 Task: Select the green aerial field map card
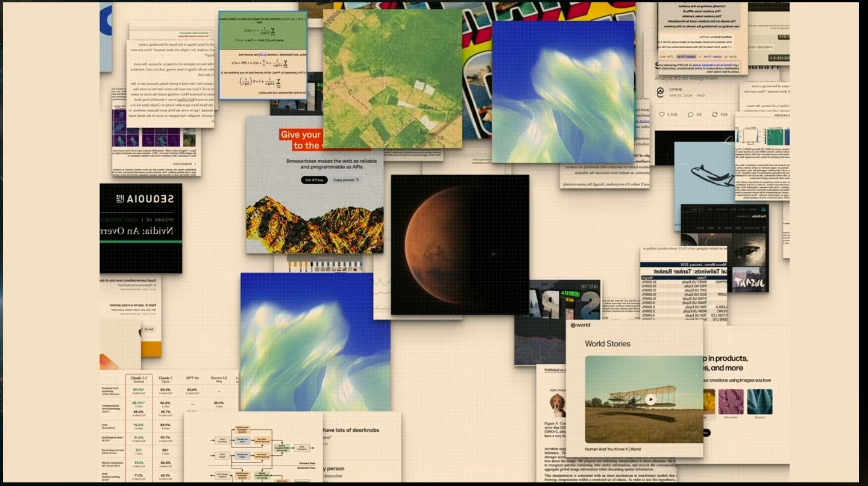pos(392,79)
